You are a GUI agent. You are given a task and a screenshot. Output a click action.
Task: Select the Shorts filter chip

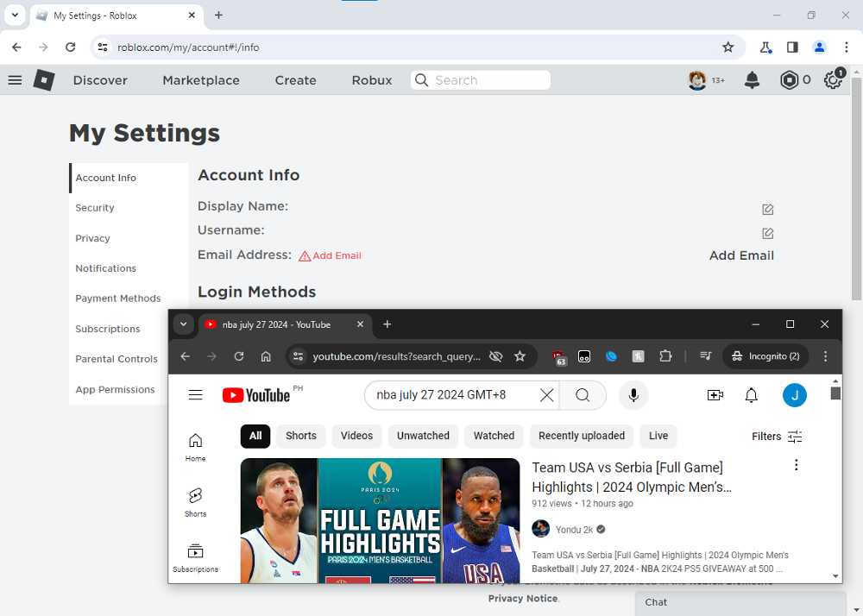click(x=301, y=436)
